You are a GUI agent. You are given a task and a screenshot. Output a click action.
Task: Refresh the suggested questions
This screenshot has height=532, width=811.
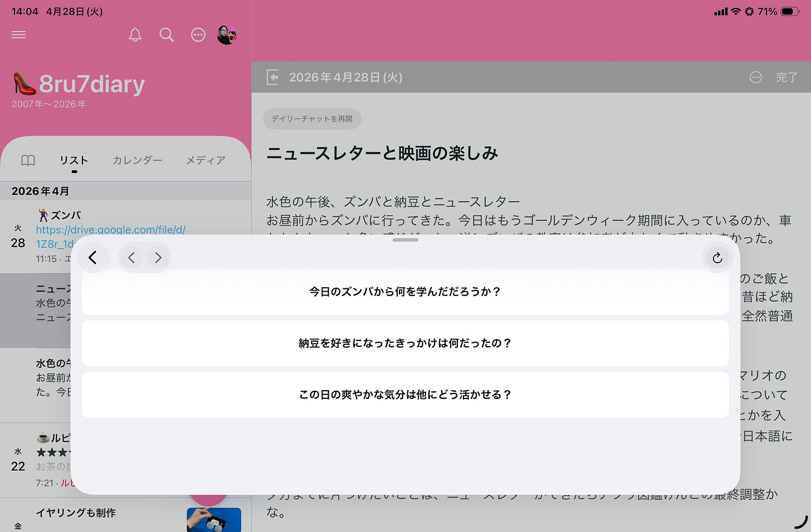tap(717, 258)
